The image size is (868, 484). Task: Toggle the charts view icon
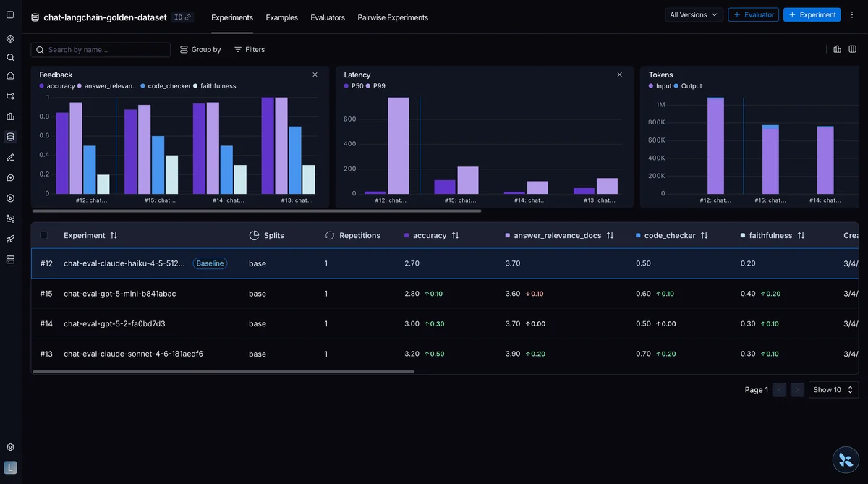pos(837,49)
